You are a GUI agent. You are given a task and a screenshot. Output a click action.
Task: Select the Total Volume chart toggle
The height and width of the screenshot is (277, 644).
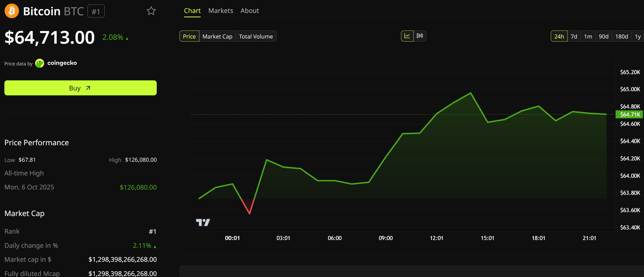click(256, 36)
